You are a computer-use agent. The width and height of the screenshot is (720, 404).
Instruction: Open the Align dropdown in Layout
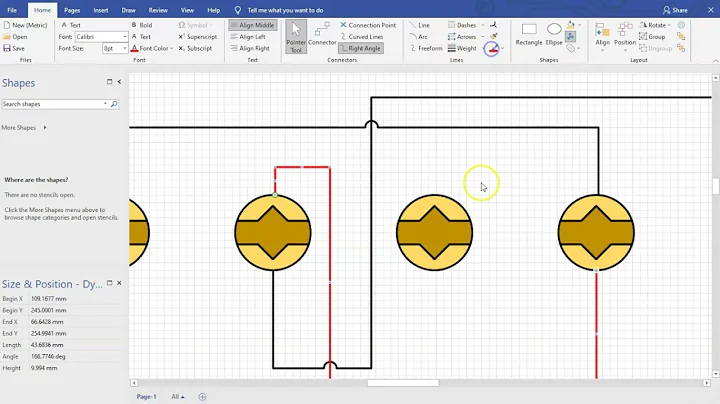point(602,37)
